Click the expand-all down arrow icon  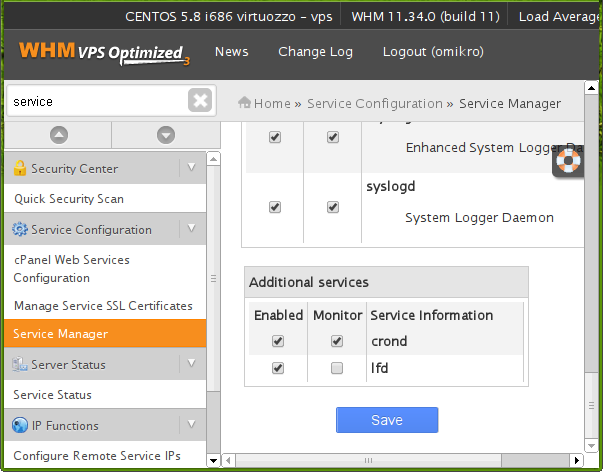point(166,135)
